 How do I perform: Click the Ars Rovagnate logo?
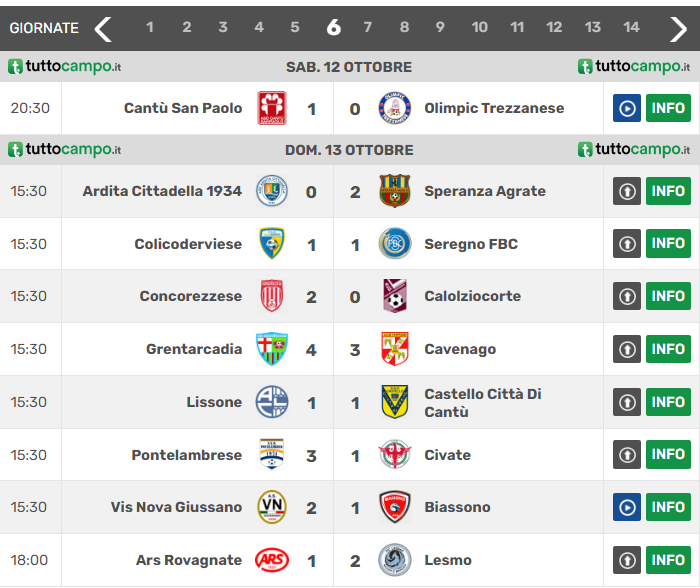click(272, 560)
